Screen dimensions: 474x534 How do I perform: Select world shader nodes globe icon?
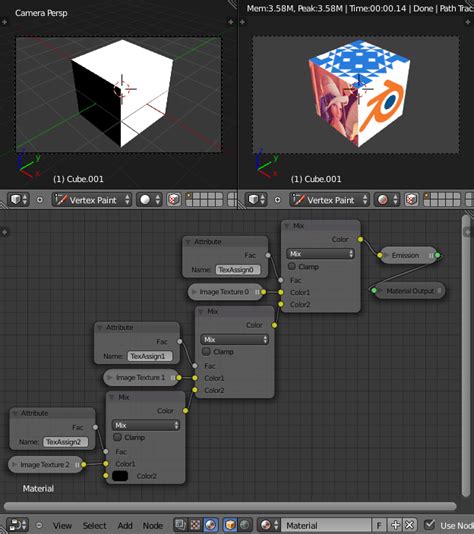point(245,525)
